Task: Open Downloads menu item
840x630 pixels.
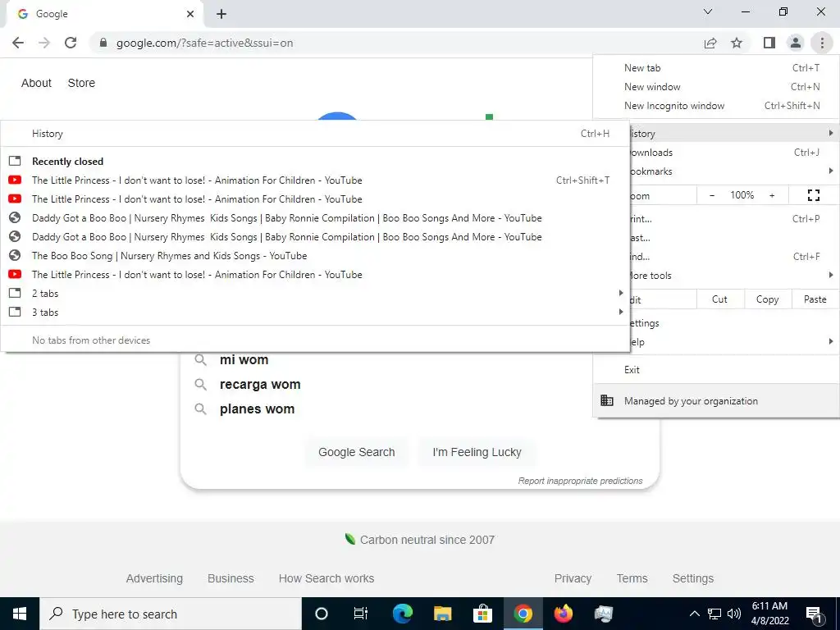Action: [734, 152]
